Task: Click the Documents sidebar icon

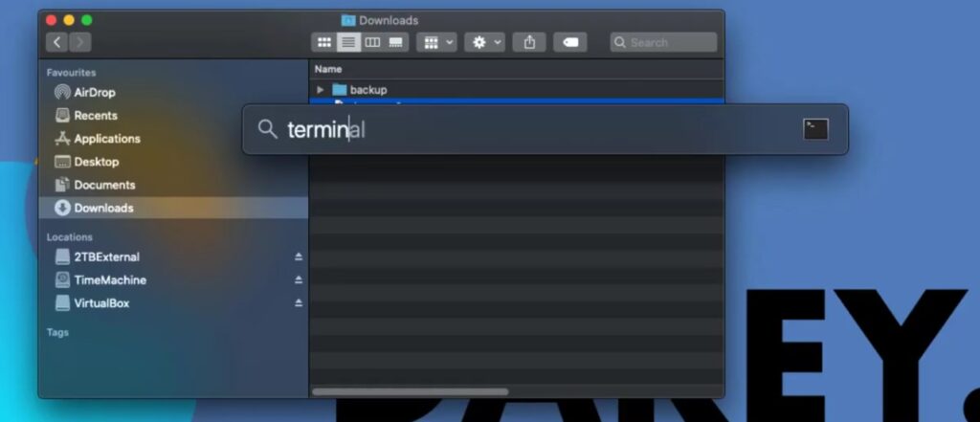Action: click(62, 185)
